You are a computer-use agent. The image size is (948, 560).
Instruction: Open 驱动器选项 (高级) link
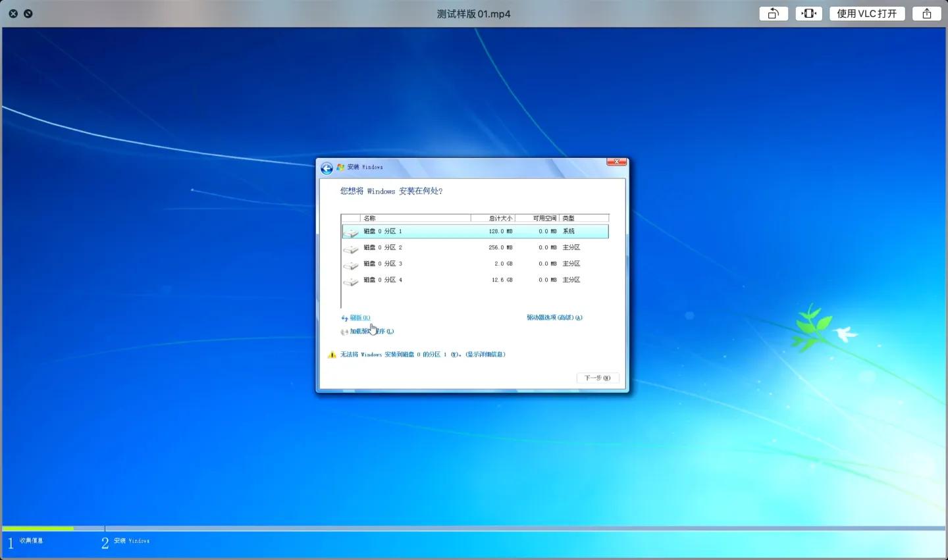pyautogui.click(x=554, y=318)
